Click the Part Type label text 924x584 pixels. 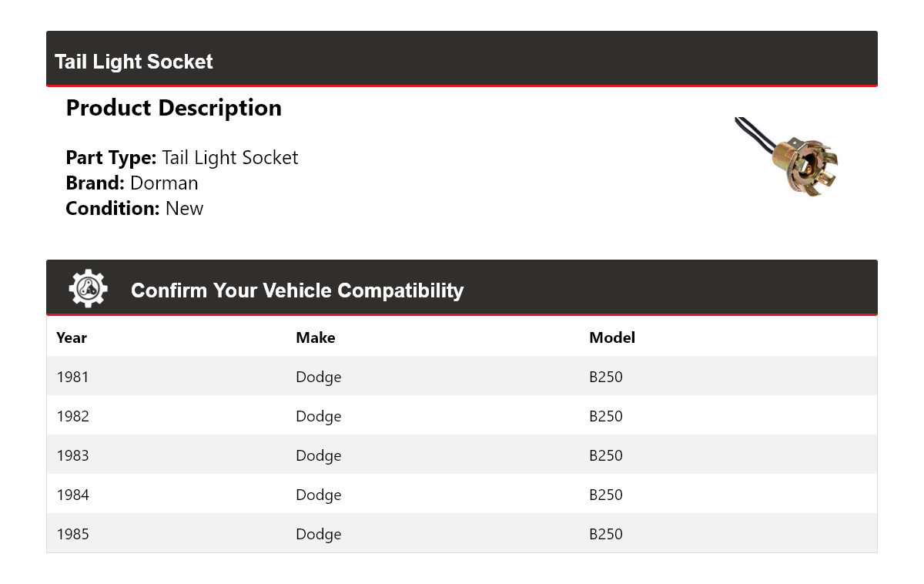pyautogui.click(x=111, y=158)
